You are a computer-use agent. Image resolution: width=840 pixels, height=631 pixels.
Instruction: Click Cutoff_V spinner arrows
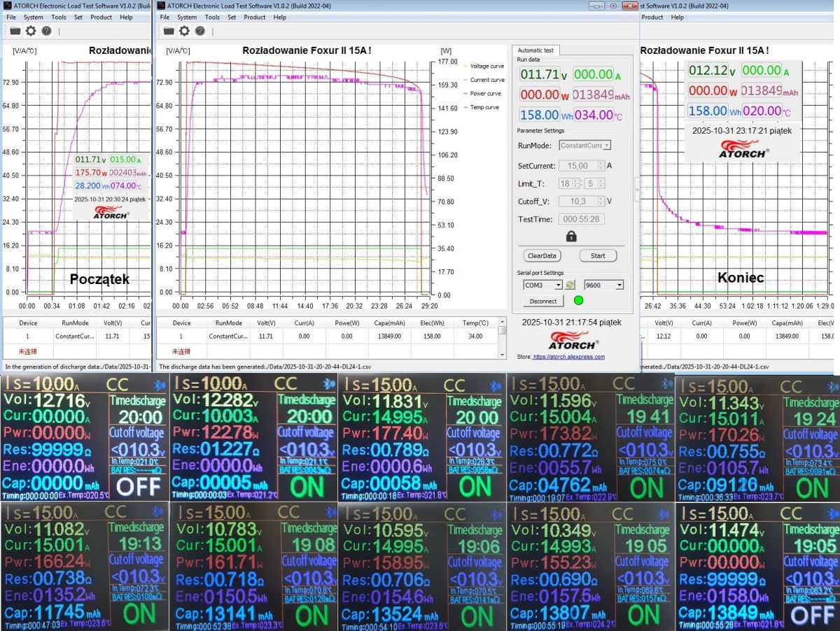601,201
